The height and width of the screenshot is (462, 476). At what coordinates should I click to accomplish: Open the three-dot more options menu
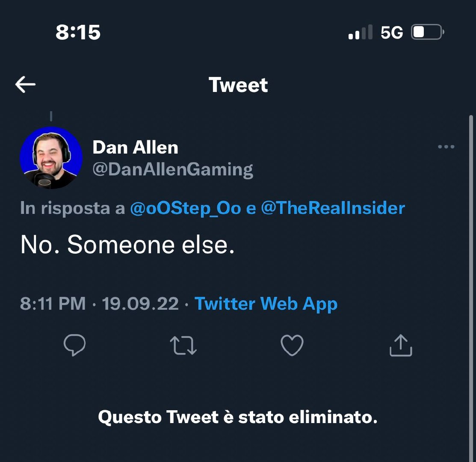pos(446,147)
